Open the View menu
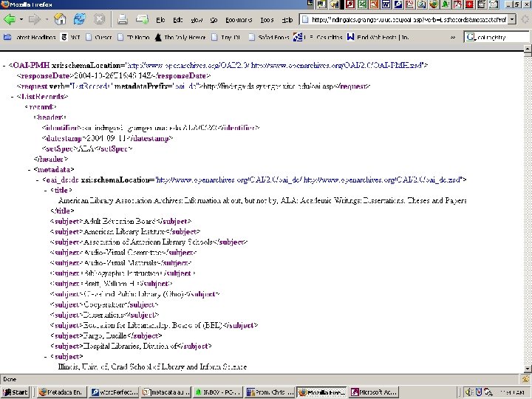Image resolution: width=532 pixels, height=399 pixels. [197, 20]
